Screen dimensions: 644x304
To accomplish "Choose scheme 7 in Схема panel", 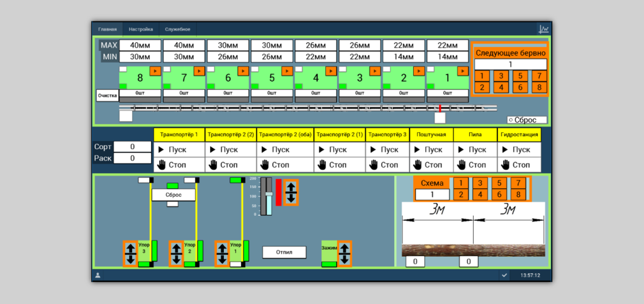I will point(518,183).
